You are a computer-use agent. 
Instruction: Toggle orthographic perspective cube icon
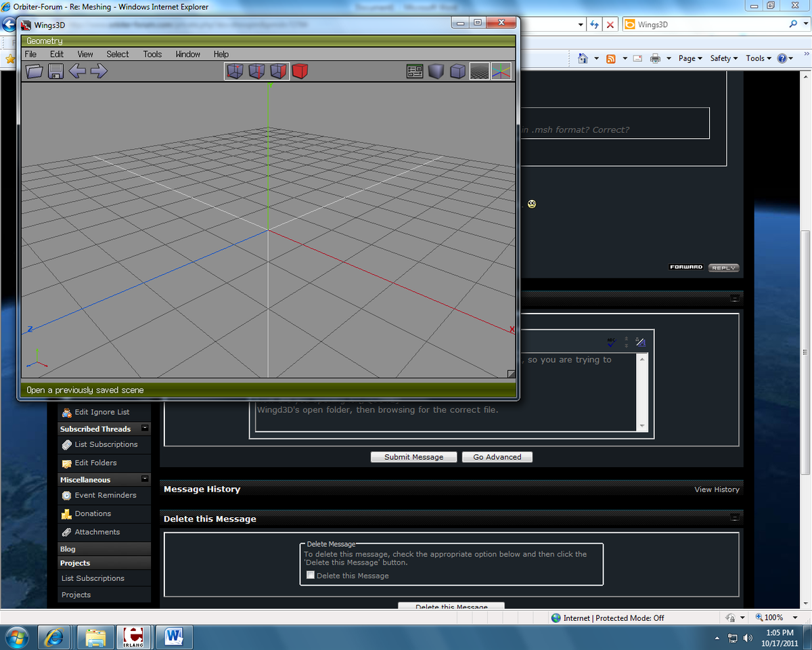tap(458, 71)
